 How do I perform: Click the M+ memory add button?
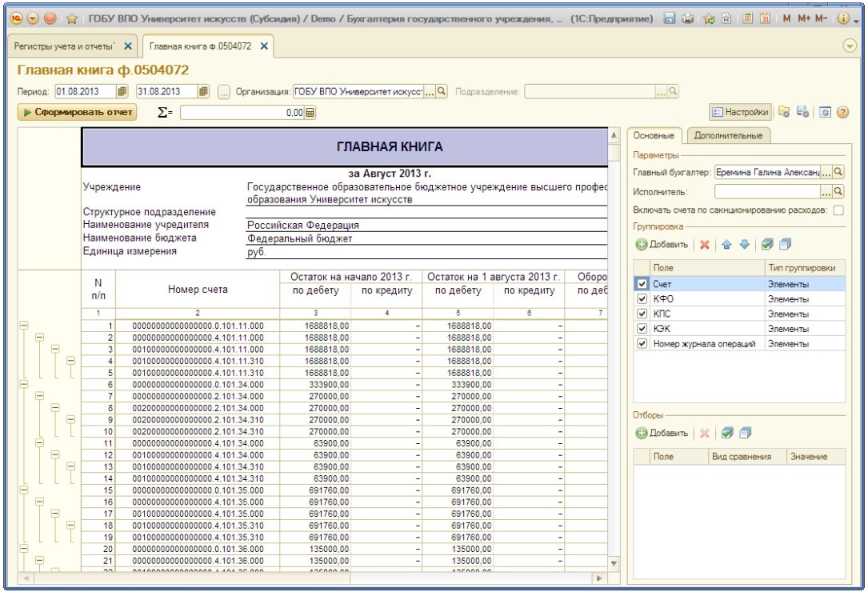coord(804,18)
